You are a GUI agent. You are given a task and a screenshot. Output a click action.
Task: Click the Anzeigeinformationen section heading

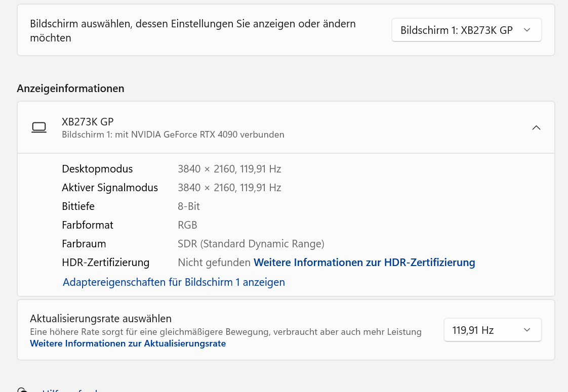pos(70,89)
